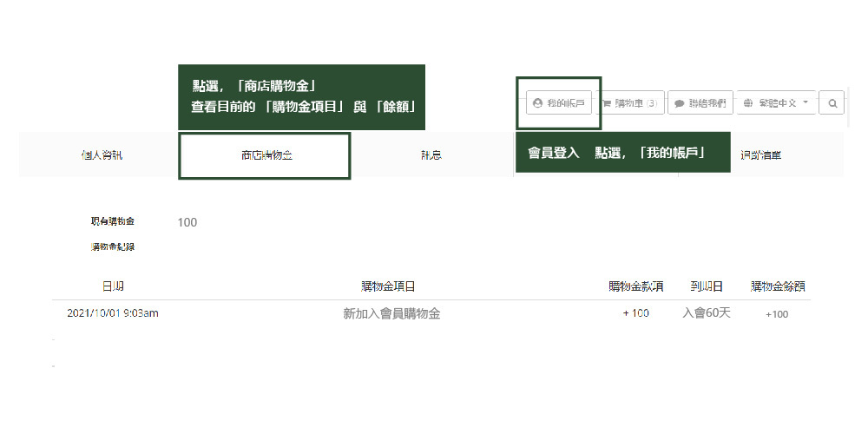Click the user icon in 我的帳戶
868x447 pixels.
[x=537, y=103]
